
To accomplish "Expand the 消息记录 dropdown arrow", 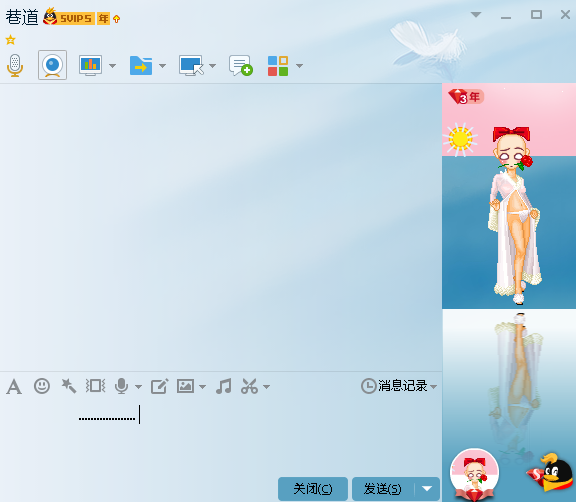I will [433, 387].
